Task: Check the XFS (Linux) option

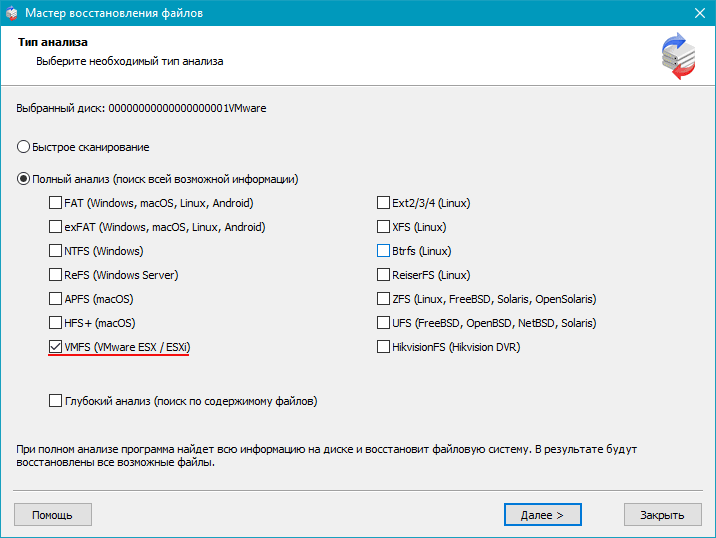Action: (x=383, y=227)
